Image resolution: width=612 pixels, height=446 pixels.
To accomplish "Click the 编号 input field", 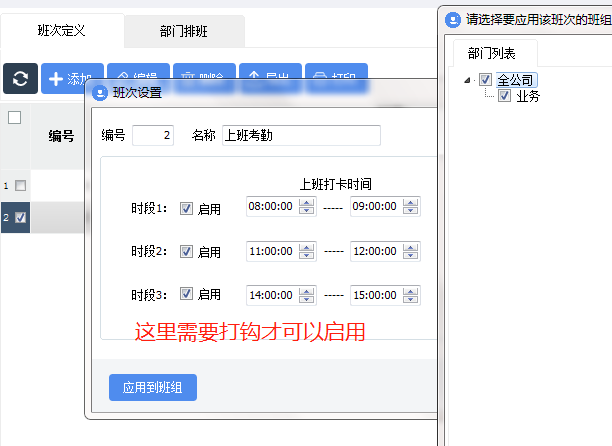I will (153, 135).
